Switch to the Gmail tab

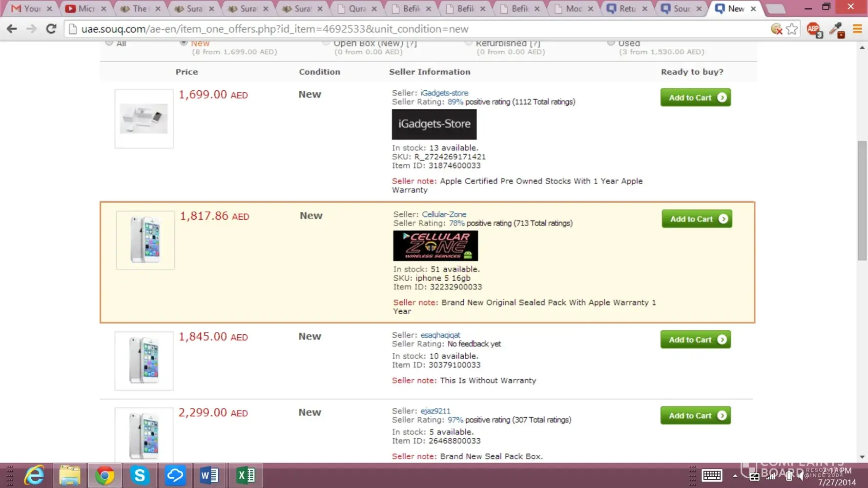pyautogui.click(x=31, y=9)
